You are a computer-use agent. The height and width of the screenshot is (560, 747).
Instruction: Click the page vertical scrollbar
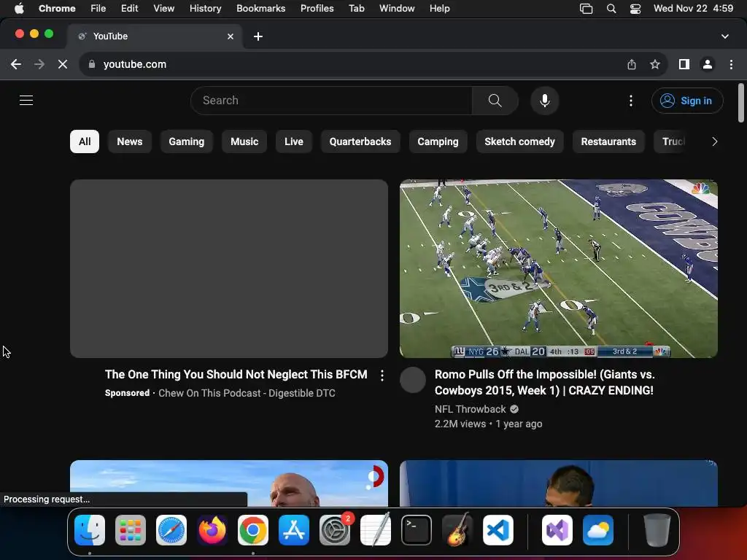pos(741,103)
